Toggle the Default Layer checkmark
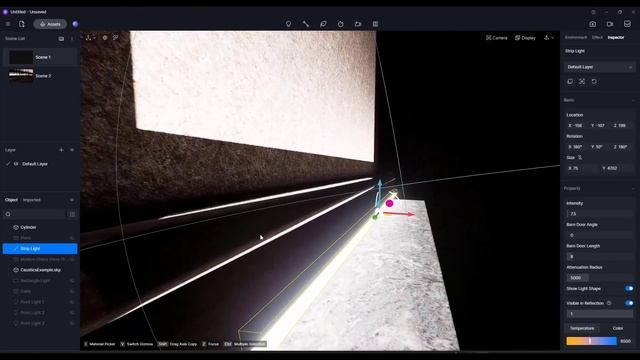 coord(8,164)
